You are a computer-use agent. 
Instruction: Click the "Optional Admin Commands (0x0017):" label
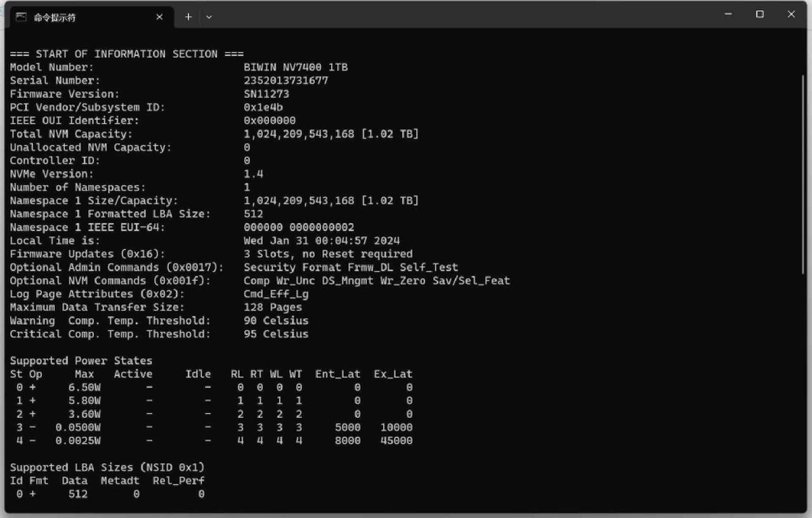[117, 267]
